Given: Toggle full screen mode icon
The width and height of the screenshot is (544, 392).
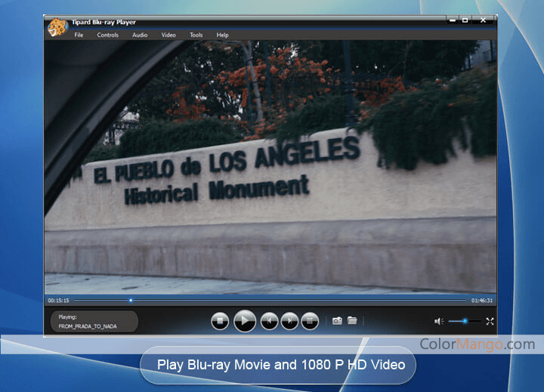Looking at the screenshot, I should (490, 322).
